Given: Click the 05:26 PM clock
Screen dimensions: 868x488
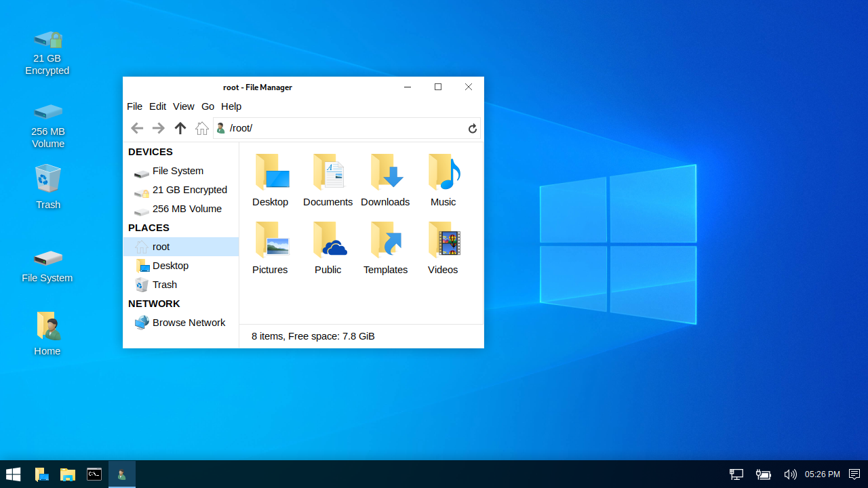Looking at the screenshot, I should (x=823, y=474).
